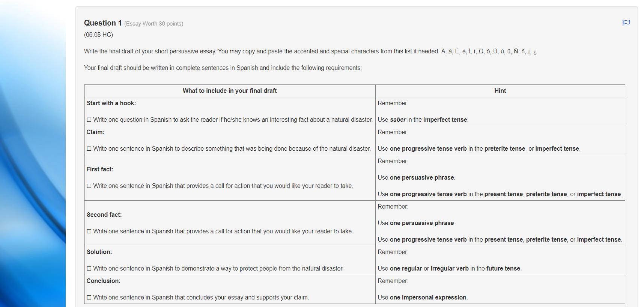Check the First fact call-for-action box
Screen dimensions: 644x307
[x=89, y=186]
